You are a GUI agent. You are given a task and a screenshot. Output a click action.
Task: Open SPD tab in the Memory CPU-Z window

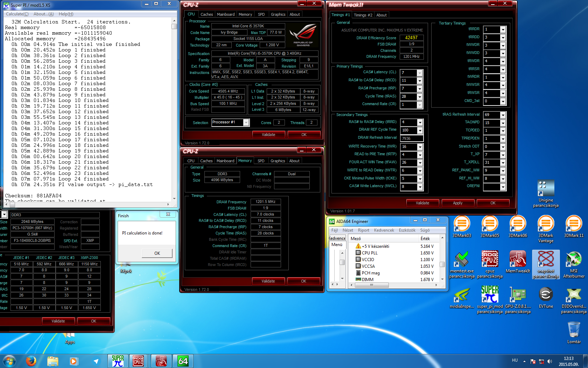[x=261, y=161]
